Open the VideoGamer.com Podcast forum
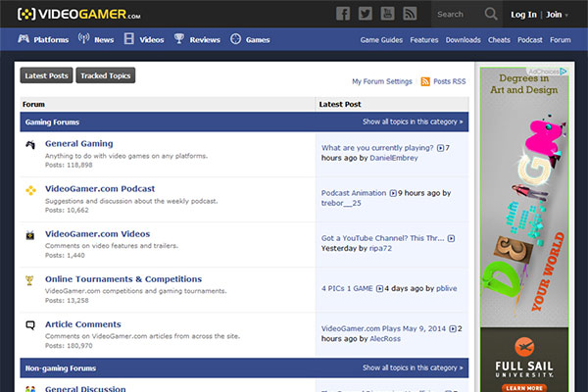 coord(100,189)
